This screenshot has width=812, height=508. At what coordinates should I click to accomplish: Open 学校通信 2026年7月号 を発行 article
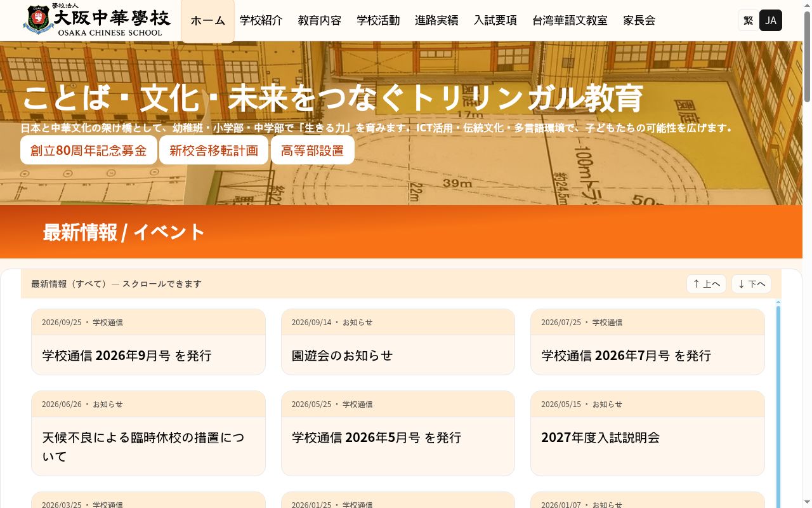[648, 342]
